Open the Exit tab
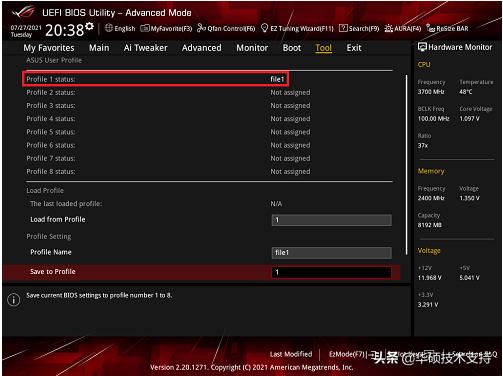 [354, 48]
